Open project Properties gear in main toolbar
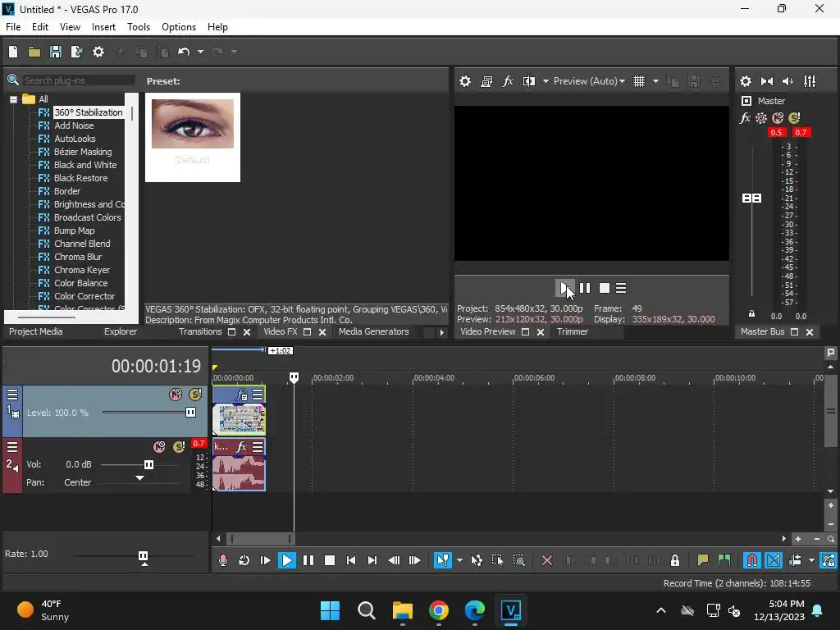 98,52
